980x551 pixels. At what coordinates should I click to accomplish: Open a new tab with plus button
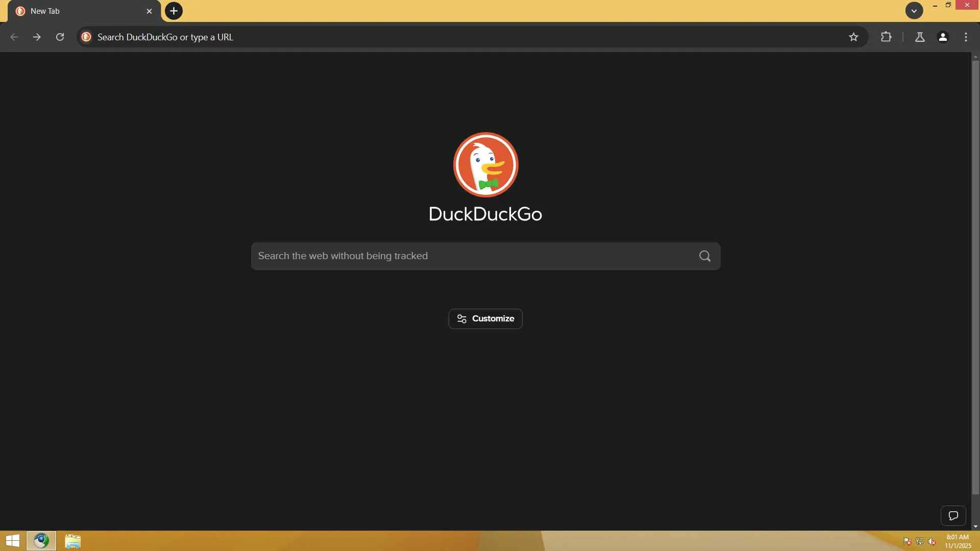[174, 11]
